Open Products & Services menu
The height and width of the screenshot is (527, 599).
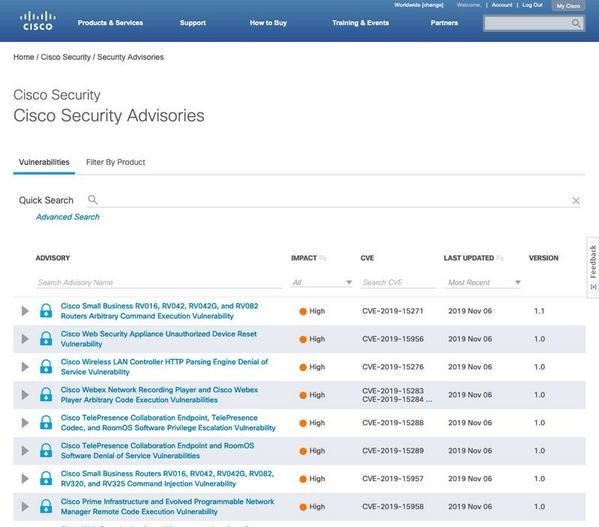click(110, 23)
